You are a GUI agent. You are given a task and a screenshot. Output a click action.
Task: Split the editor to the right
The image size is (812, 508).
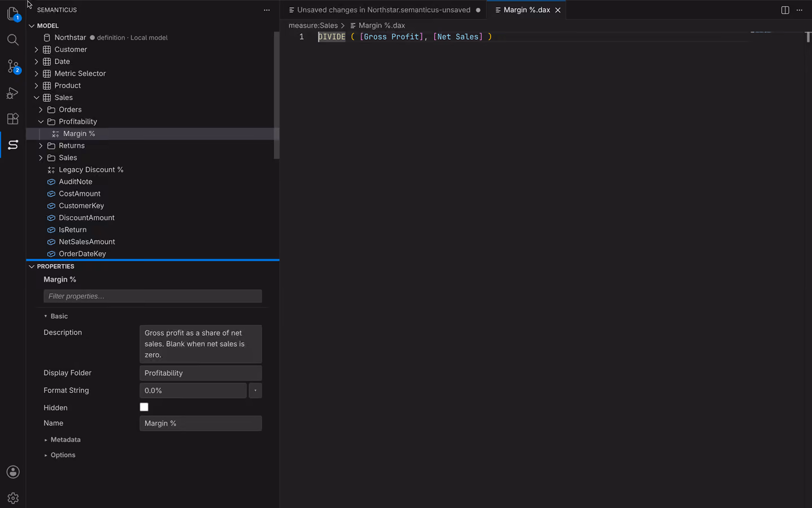point(785,10)
